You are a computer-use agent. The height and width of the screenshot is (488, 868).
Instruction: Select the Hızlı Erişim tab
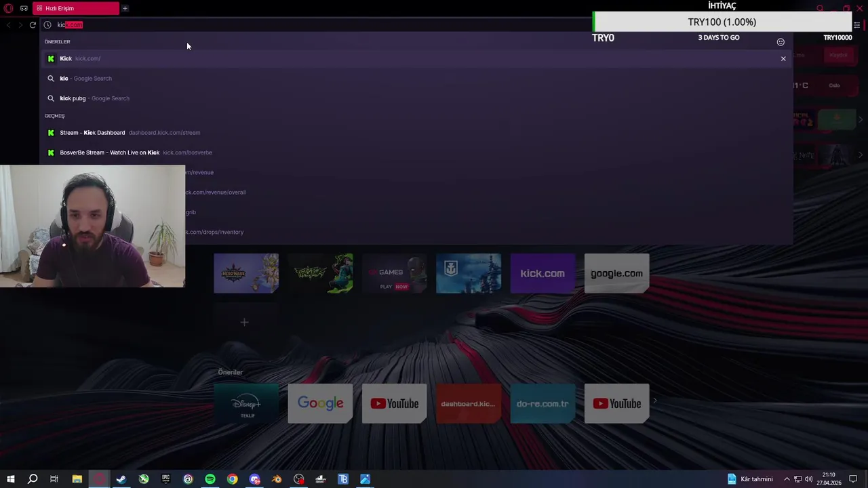pos(75,8)
